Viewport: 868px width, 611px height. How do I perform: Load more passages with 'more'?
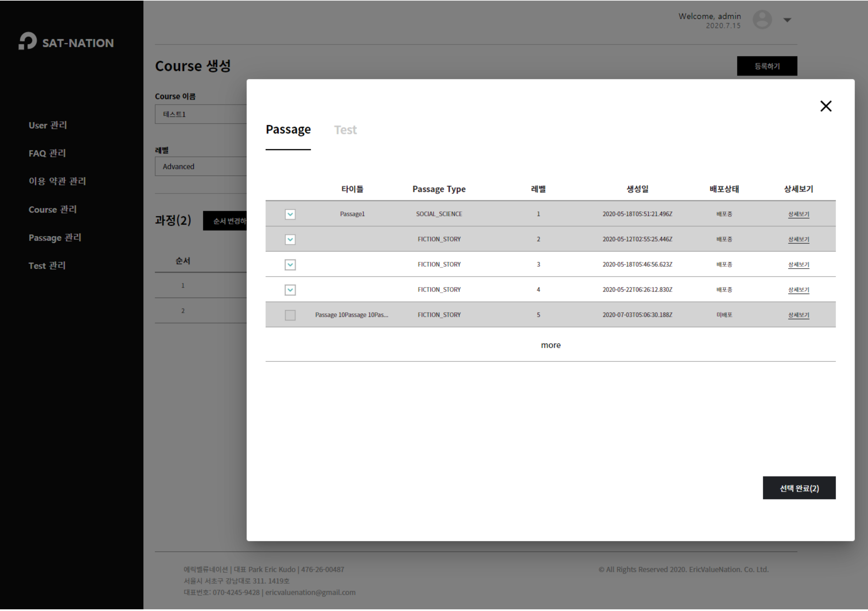(550, 345)
